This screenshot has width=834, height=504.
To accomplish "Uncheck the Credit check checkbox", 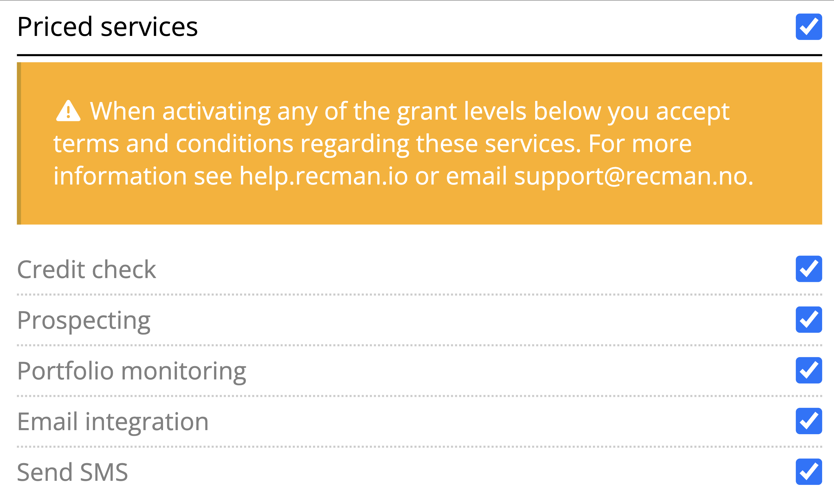I will click(809, 269).
